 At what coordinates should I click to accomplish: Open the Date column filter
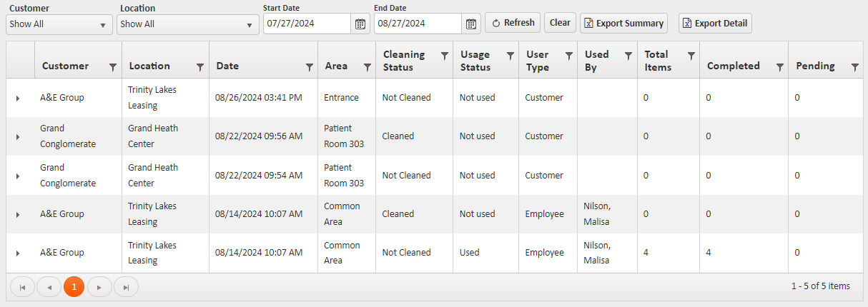[309, 66]
